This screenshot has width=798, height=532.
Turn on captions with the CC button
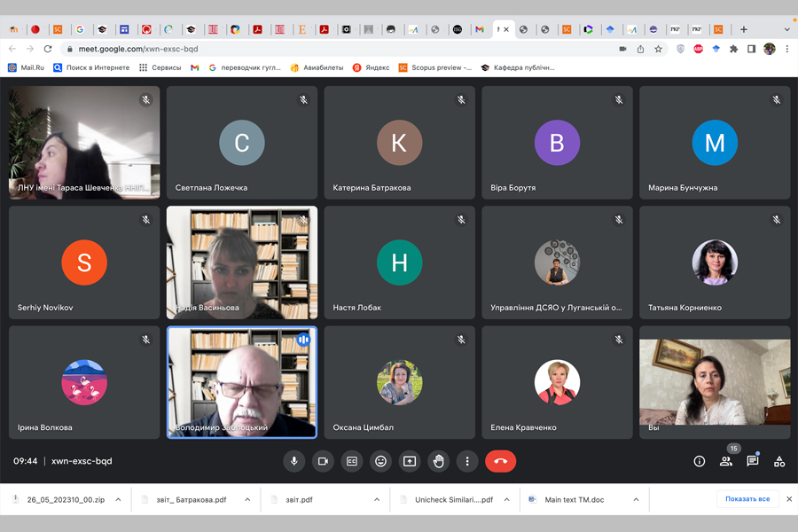click(x=352, y=461)
